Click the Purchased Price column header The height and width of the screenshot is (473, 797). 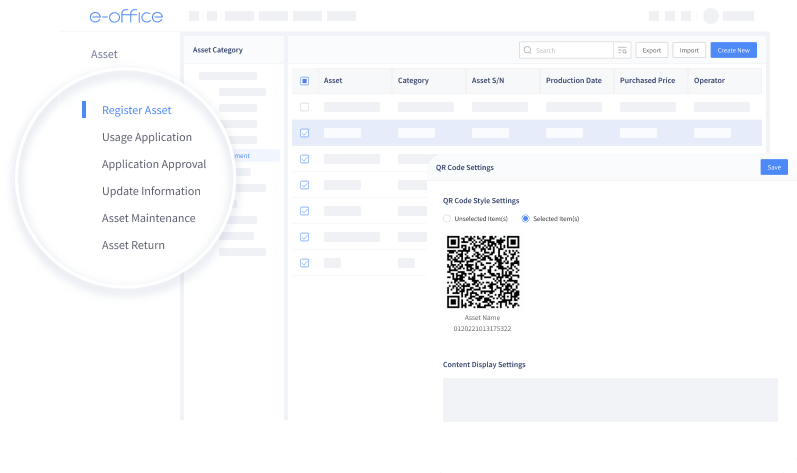[x=648, y=80]
